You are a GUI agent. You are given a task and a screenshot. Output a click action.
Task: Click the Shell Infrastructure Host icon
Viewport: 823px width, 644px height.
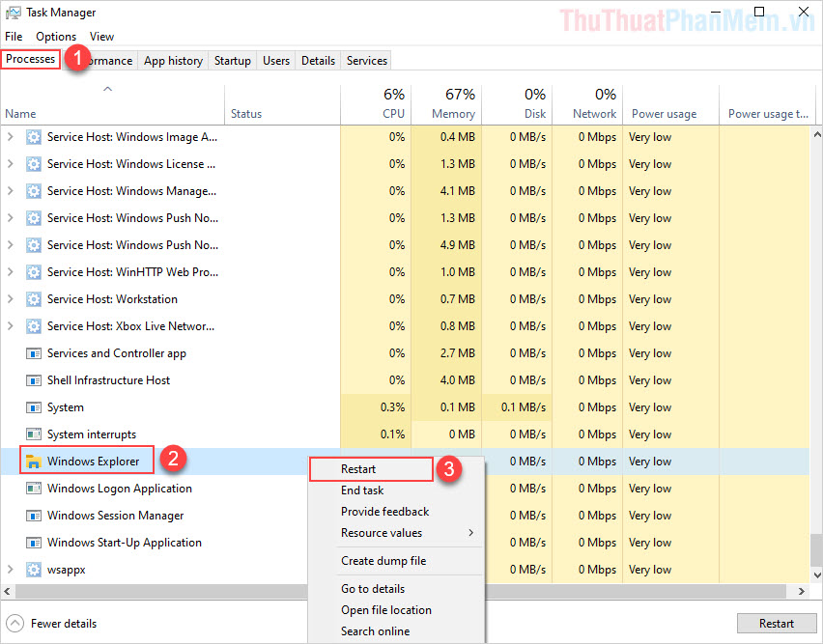[x=33, y=380]
